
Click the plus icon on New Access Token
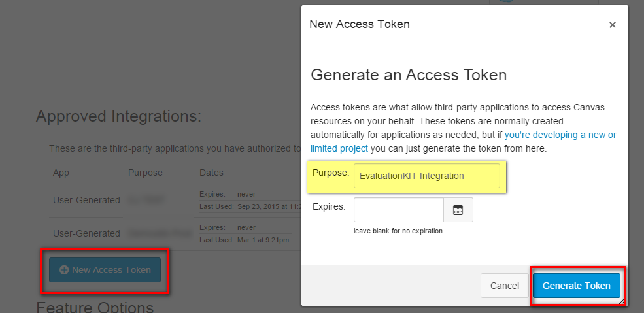tap(64, 270)
